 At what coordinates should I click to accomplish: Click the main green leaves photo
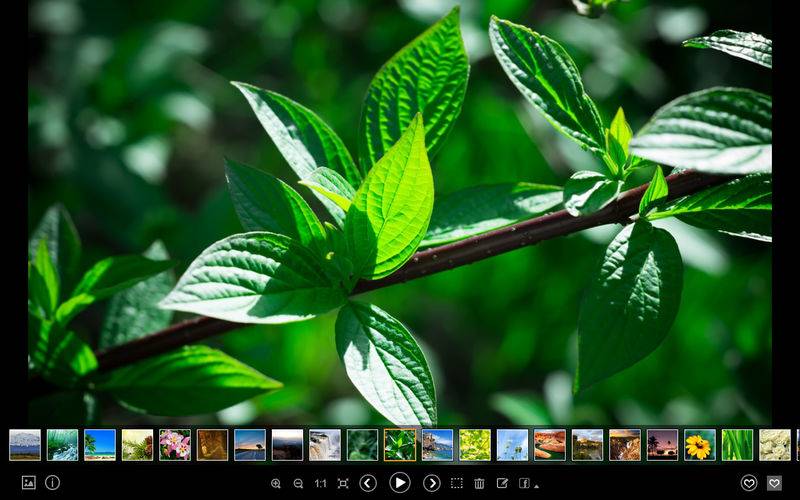[400, 212]
